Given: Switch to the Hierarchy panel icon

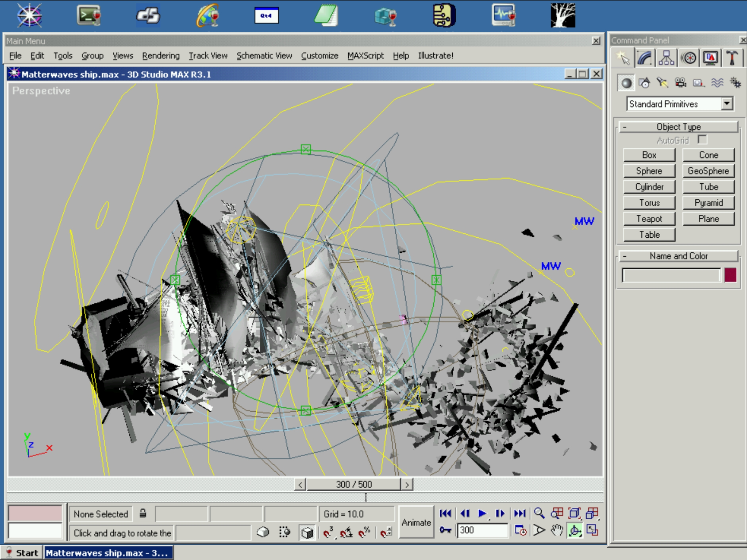Looking at the screenshot, I should pos(666,58).
